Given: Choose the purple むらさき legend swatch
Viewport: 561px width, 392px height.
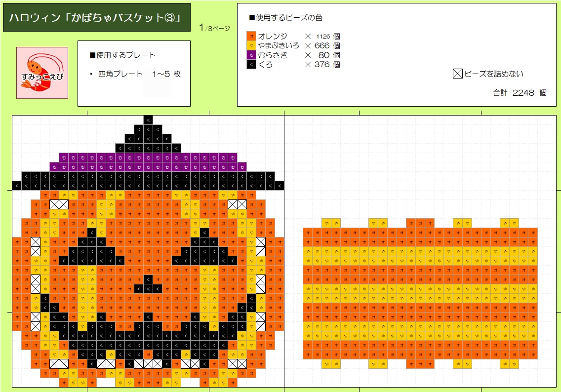Looking at the screenshot, I should click(251, 55).
